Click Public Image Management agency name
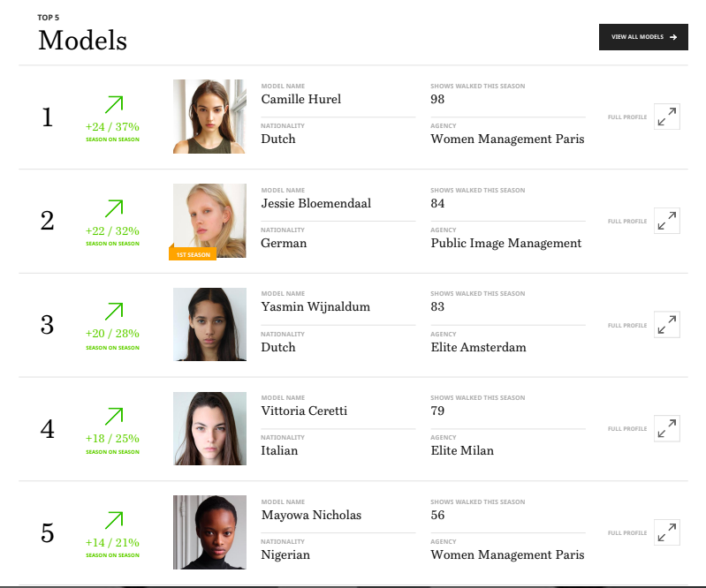Image resolution: width=706 pixels, height=588 pixels. 506,244
